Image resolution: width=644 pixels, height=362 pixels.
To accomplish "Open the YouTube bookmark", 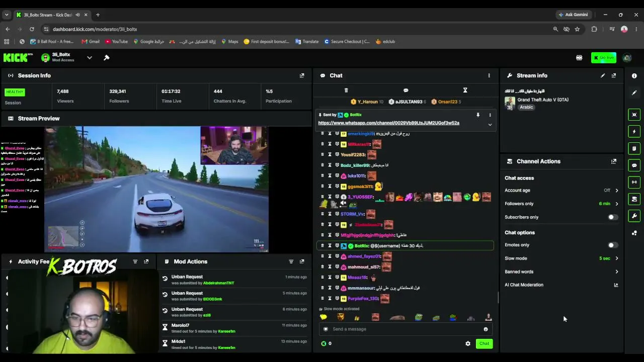I will 116,42.
